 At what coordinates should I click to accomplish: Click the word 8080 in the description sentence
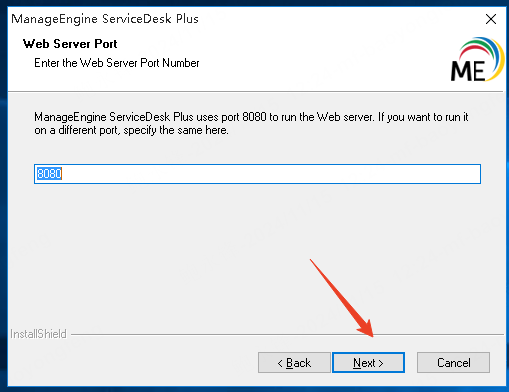tap(254, 117)
